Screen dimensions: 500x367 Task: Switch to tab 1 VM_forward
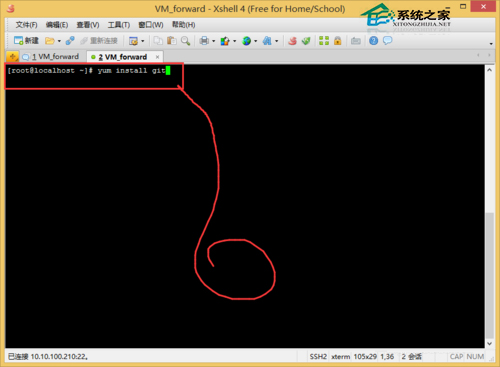coord(51,57)
